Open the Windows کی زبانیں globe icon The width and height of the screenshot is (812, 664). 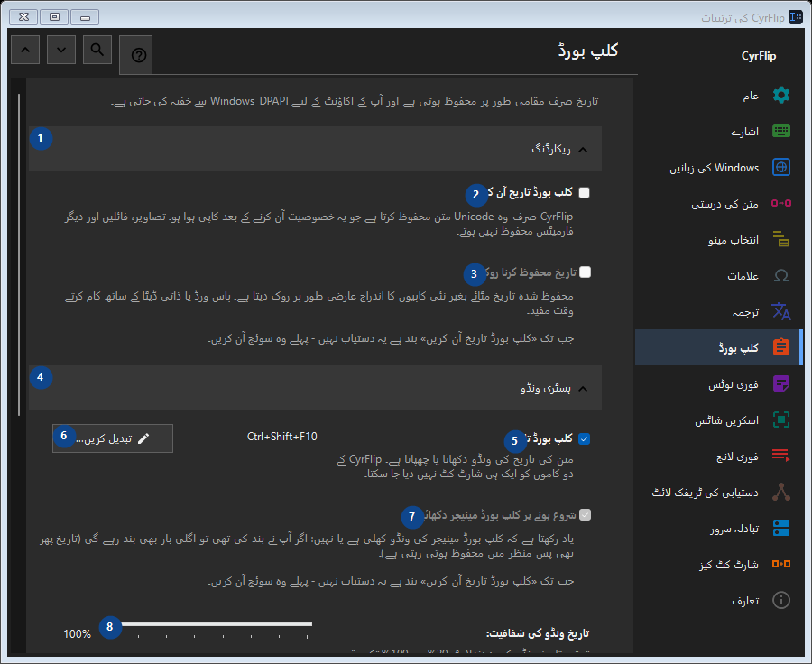pos(781,167)
